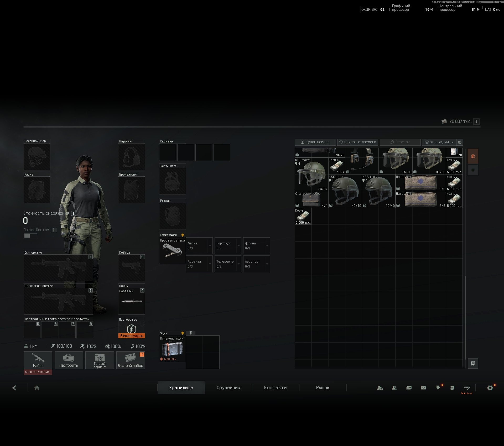Click the plus icon beside storage grid
Viewport: 504px width, 446px height.
click(x=473, y=170)
